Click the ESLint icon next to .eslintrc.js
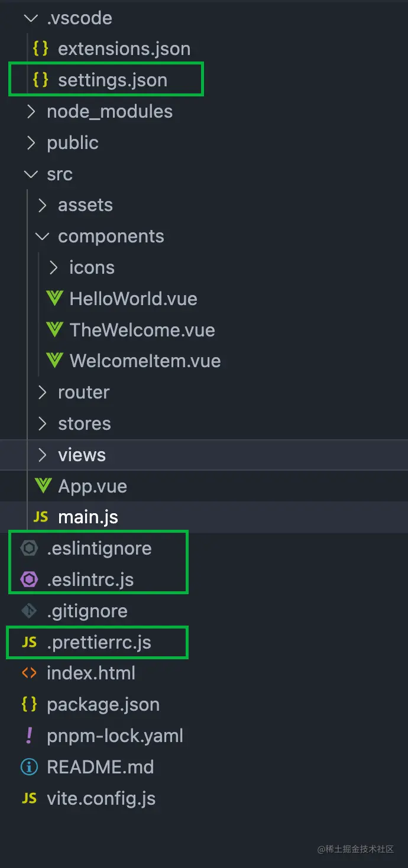408x868 pixels. point(29,580)
